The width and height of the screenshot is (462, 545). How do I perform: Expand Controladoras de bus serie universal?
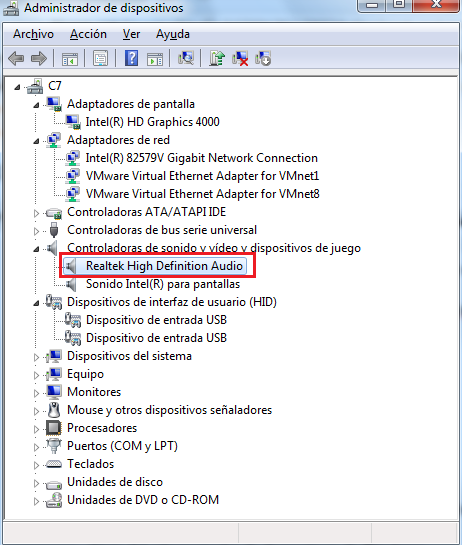click(36, 231)
